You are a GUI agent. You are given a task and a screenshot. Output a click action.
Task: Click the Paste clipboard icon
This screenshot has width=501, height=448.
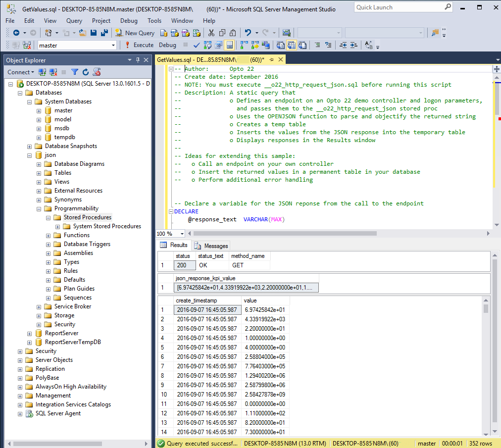pyautogui.click(x=233, y=33)
